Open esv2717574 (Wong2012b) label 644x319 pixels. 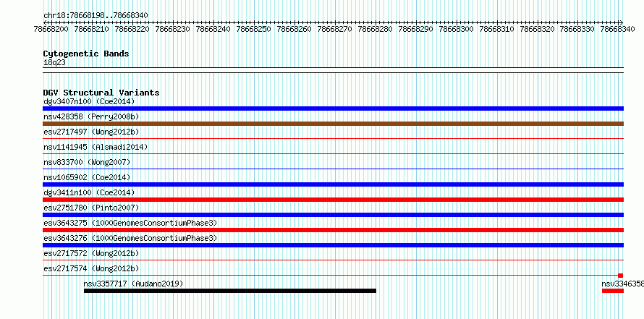point(91,268)
